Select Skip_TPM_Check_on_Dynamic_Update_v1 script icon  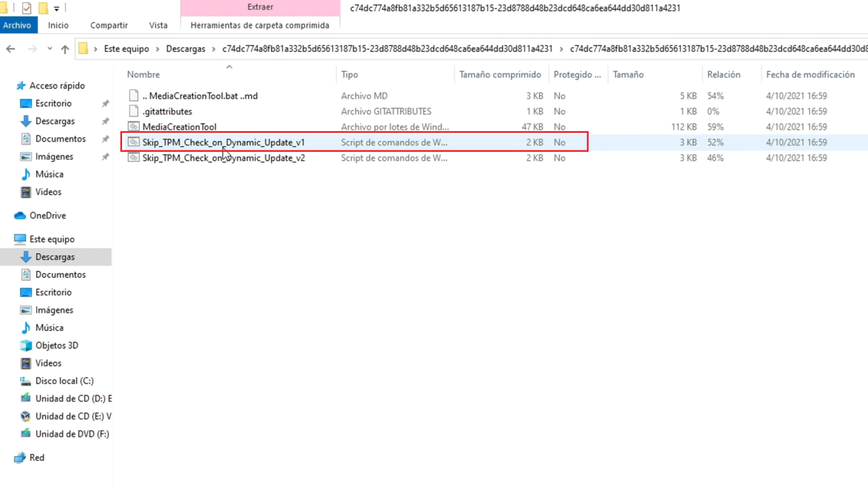click(x=133, y=142)
